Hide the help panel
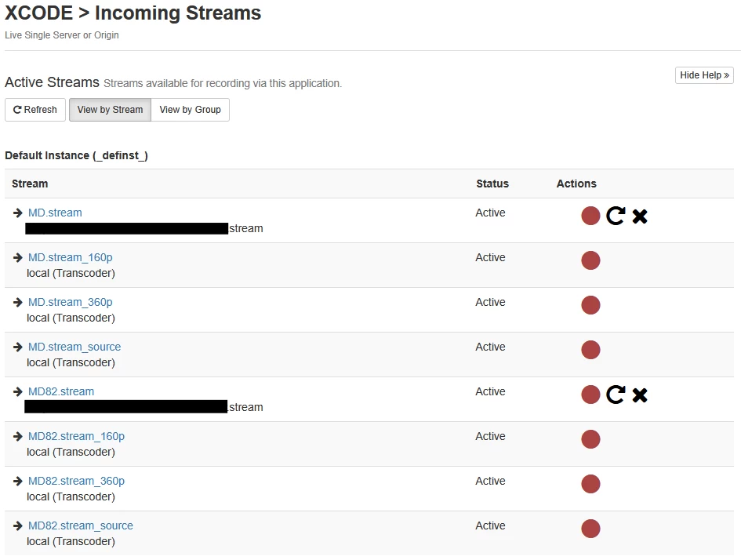The image size is (741, 560). point(704,75)
